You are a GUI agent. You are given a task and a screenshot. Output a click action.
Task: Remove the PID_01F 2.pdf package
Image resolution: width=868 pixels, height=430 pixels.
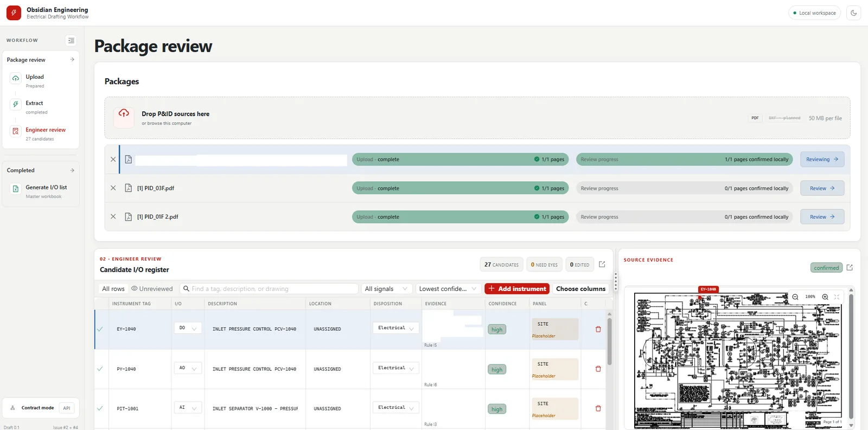point(113,217)
